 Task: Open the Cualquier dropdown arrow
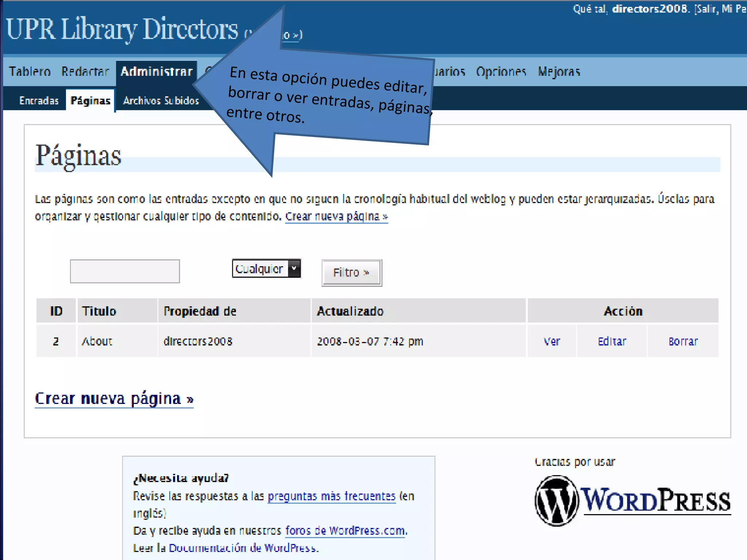(294, 269)
